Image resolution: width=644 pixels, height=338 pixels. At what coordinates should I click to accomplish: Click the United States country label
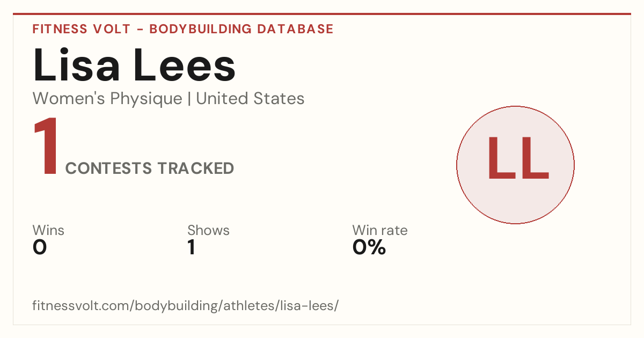tap(250, 99)
